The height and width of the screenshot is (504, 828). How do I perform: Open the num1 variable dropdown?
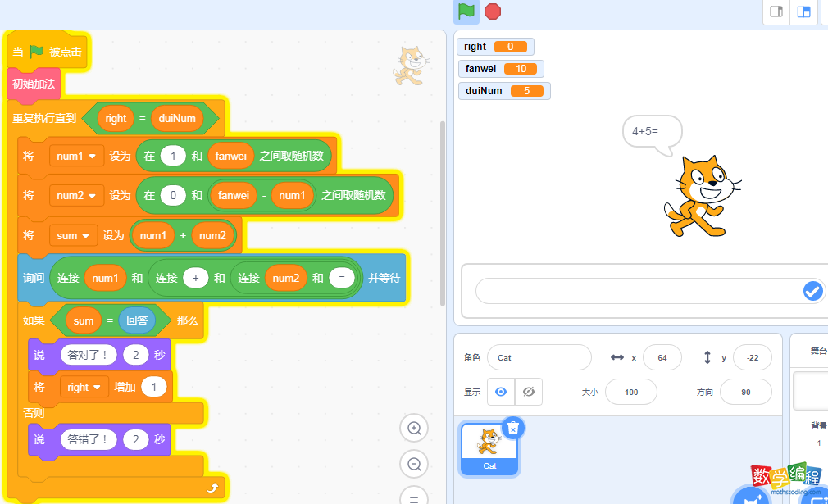76,157
